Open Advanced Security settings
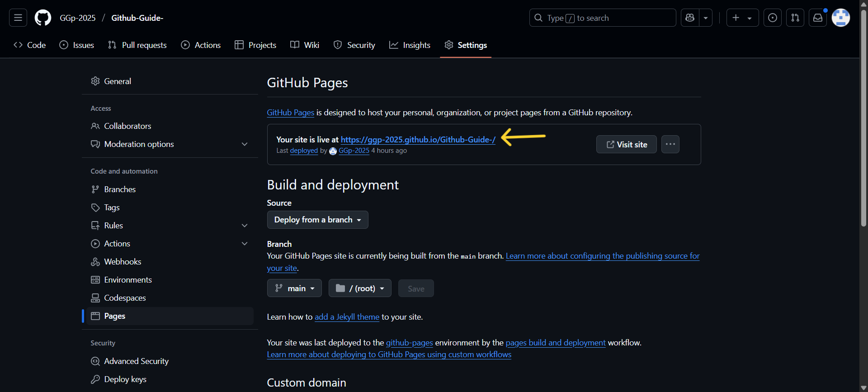The height and width of the screenshot is (392, 868). tap(170, 361)
